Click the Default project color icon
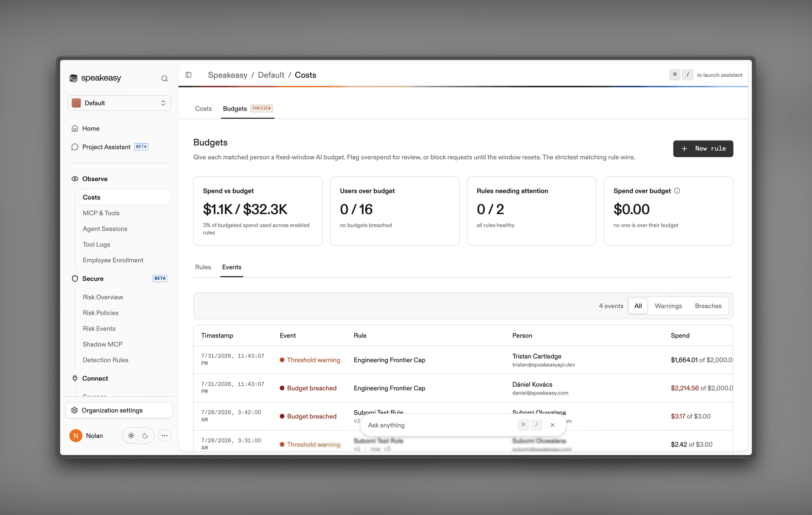The width and height of the screenshot is (812, 515). click(x=77, y=103)
